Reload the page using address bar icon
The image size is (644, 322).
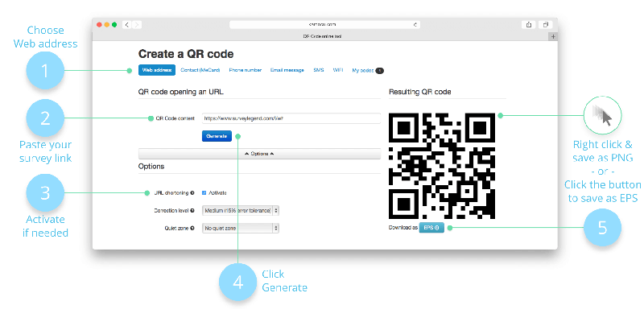point(415,25)
